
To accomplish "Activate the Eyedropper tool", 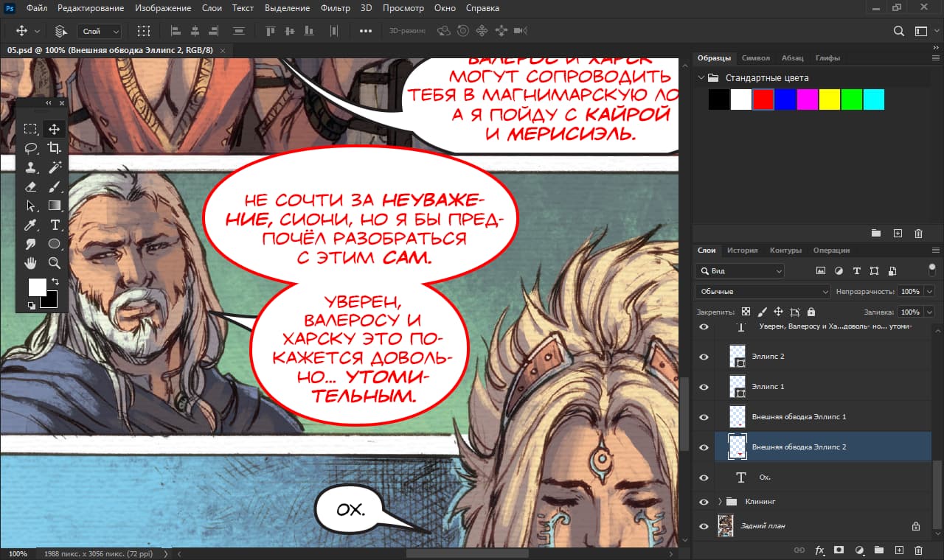I will (x=30, y=225).
